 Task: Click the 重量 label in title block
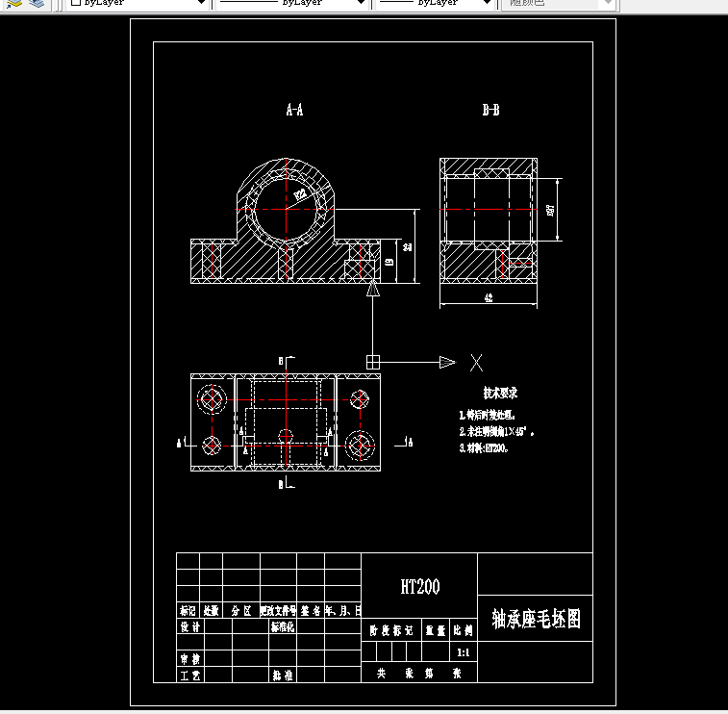(436, 630)
